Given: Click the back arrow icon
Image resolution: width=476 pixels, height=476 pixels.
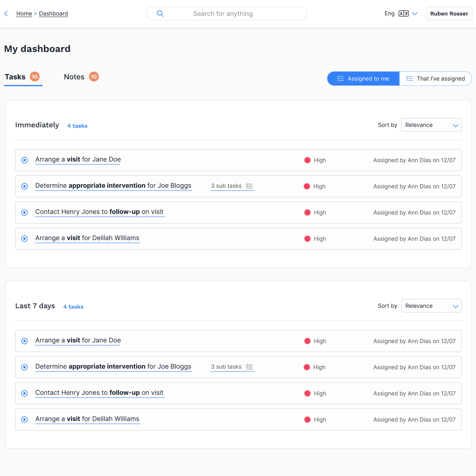Looking at the screenshot, I should [6, 14].
